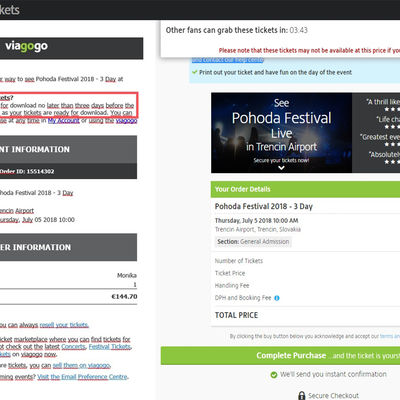The image size is (400, 400).
Task: Click the viagogo logo in email header
Action: [26, 46]
